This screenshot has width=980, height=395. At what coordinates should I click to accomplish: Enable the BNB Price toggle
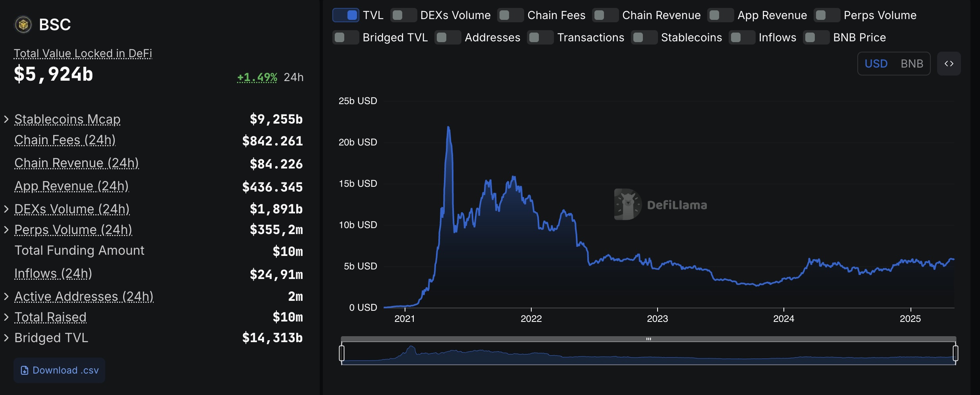pyautogui.click(x=816, y=37)
